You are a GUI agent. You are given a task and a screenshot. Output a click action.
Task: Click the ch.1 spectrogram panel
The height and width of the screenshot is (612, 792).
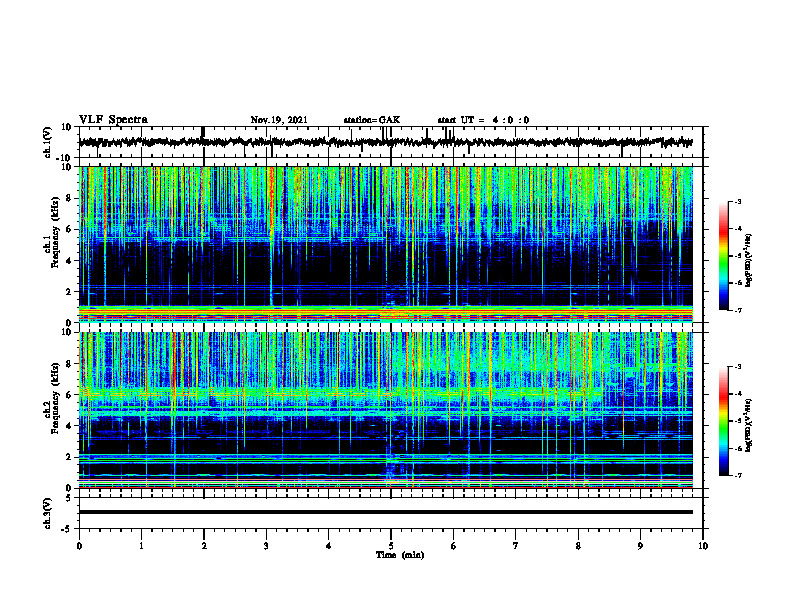click(x=385, y=244)
